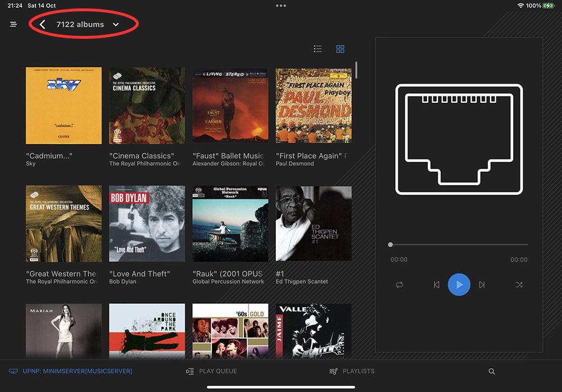Select the "Cinema Classics" album title
This screenshot has width=562, height=392.
click(142, 156)
